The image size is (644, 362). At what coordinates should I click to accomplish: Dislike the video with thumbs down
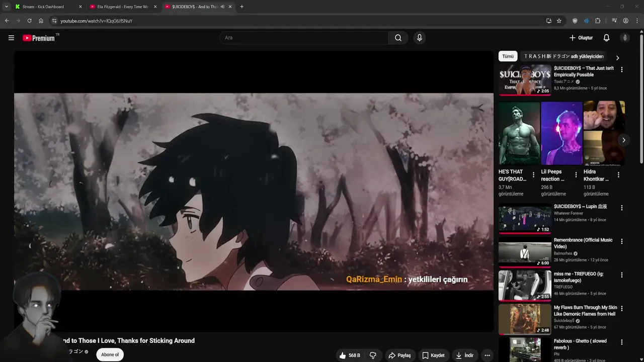pyautogui.click(x=373, y=355)
